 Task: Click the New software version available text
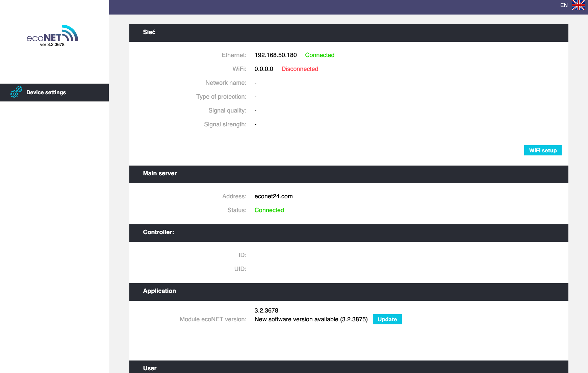coord(311,319)
